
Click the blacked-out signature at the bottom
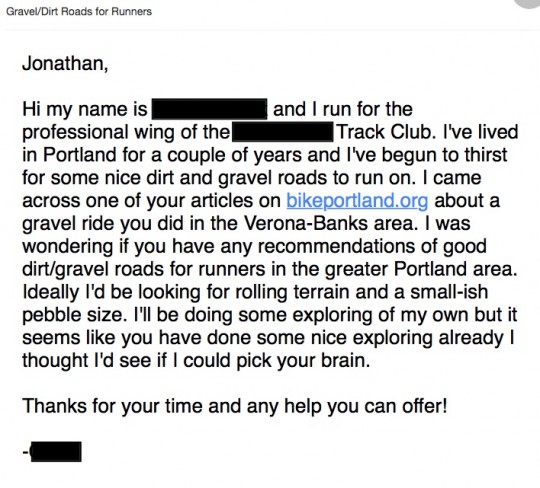click(x=56, y=451)
